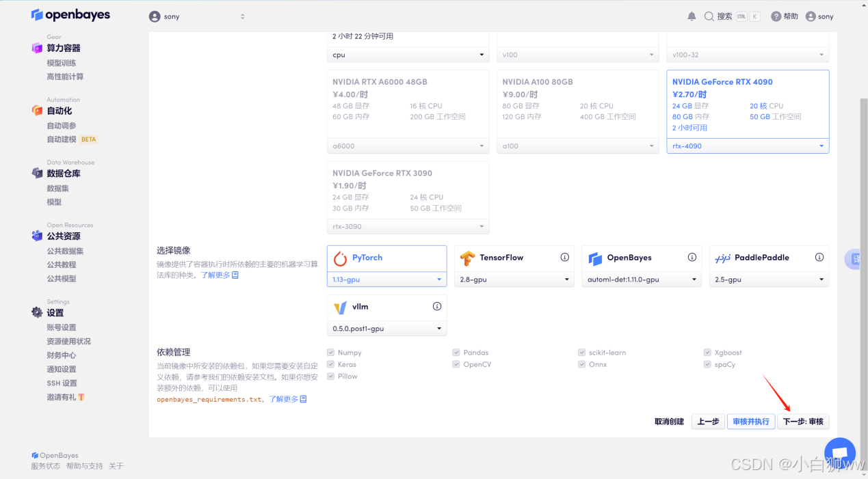The width and height of the screenshot is (868, 479).
Task: Click the 自动化 sidebar icon
Action: (37, 111)
